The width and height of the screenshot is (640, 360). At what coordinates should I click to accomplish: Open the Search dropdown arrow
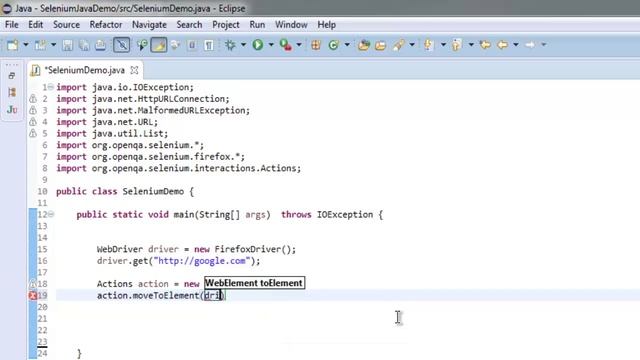(412, 45)
